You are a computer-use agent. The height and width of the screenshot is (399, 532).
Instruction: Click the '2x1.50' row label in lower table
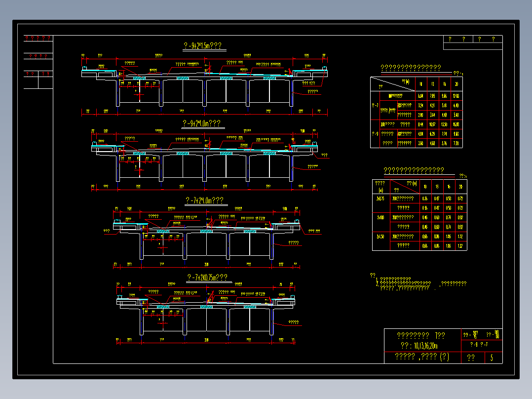click(380, 237)
